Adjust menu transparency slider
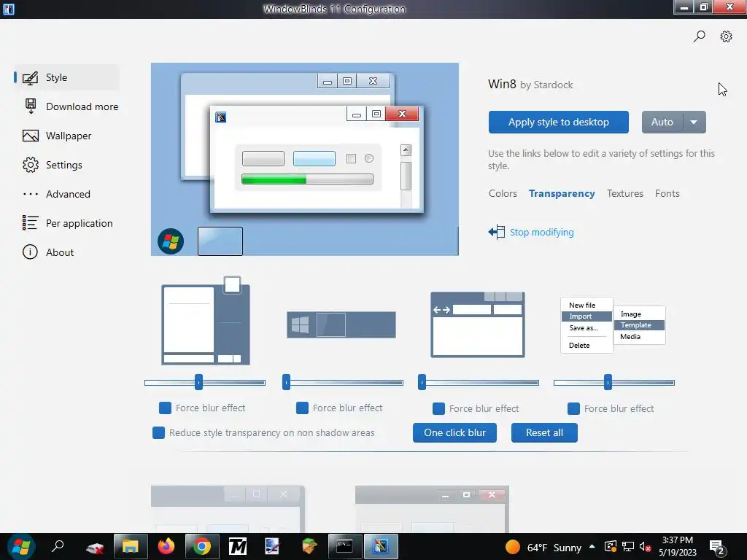This screenshot has width=747, height=560. (614, 382)
